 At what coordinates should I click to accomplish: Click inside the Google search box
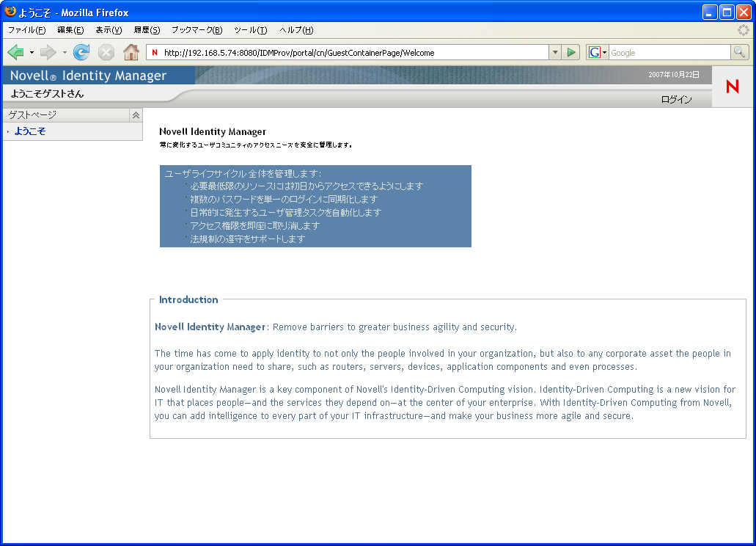pyautogui.click(x=669, y=53)
